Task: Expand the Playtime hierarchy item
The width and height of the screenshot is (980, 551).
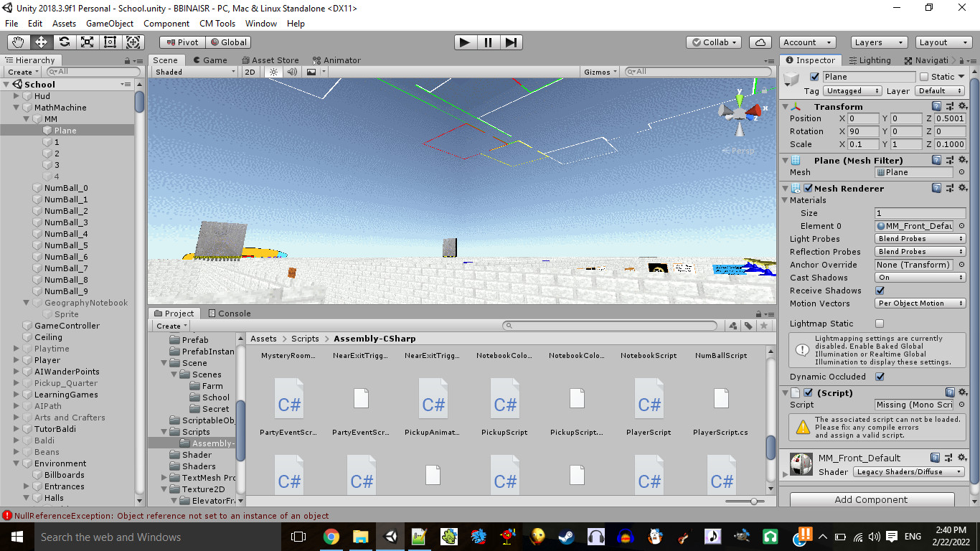Action: click(17, 349)
